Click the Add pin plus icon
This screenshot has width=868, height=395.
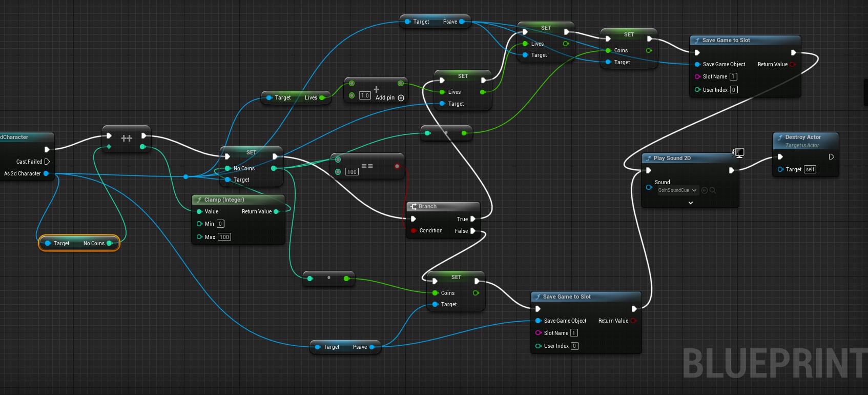pos(401,98)
